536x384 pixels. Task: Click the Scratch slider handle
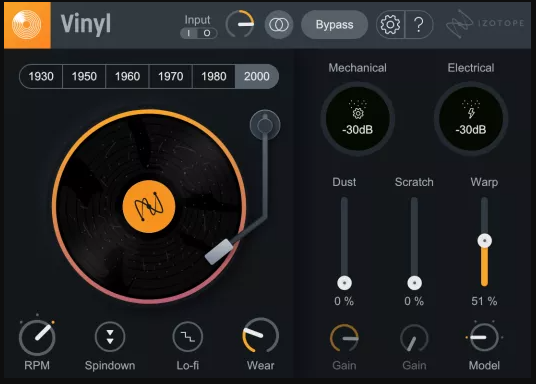point(414,283)
